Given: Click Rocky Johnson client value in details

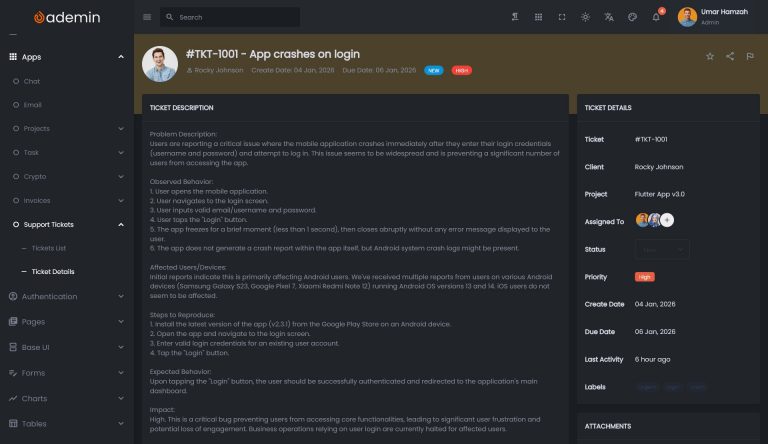Looking at the screenshot, I should pyautogui.click(x=659, y=167).
